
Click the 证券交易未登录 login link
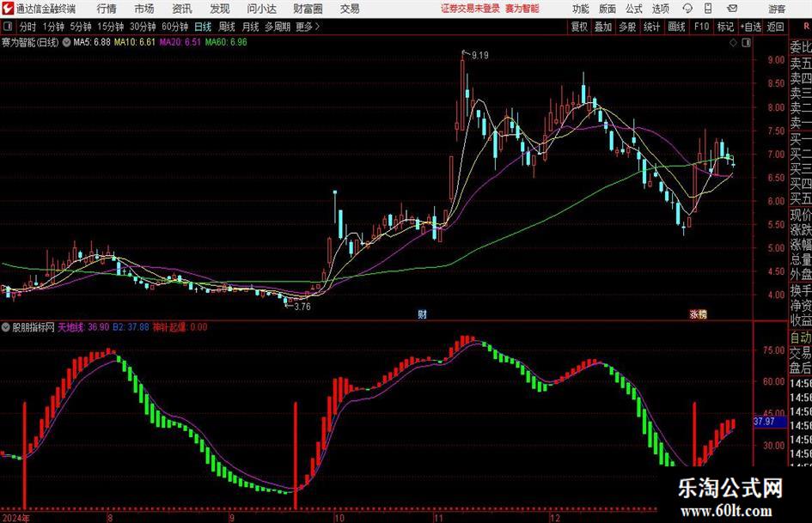click(x=471, y=9)
